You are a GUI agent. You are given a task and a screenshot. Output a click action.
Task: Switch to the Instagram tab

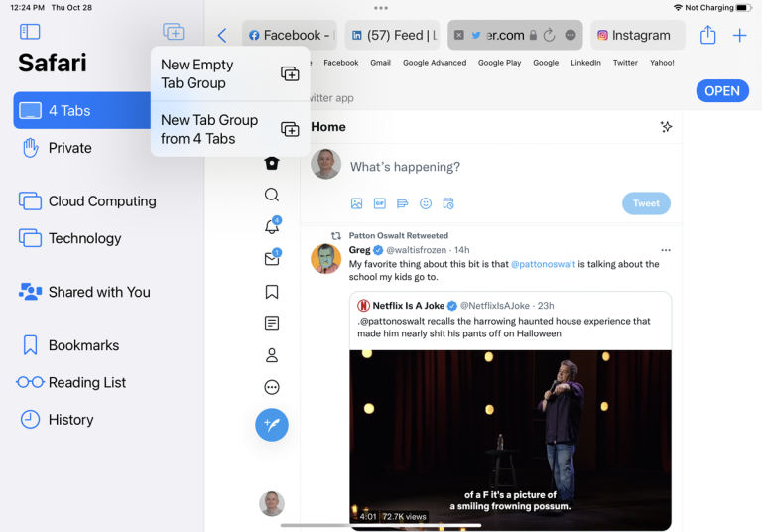click(x=636, y=35)
